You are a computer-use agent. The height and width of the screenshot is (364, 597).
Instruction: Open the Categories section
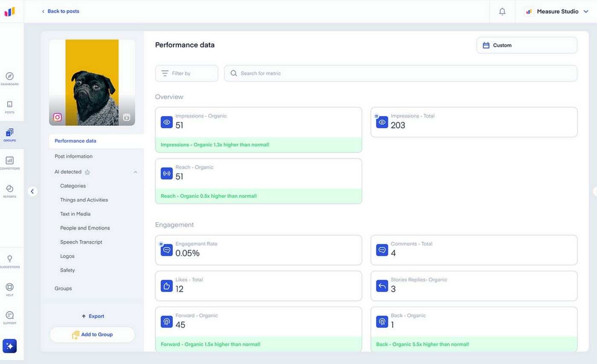[73, 186]
